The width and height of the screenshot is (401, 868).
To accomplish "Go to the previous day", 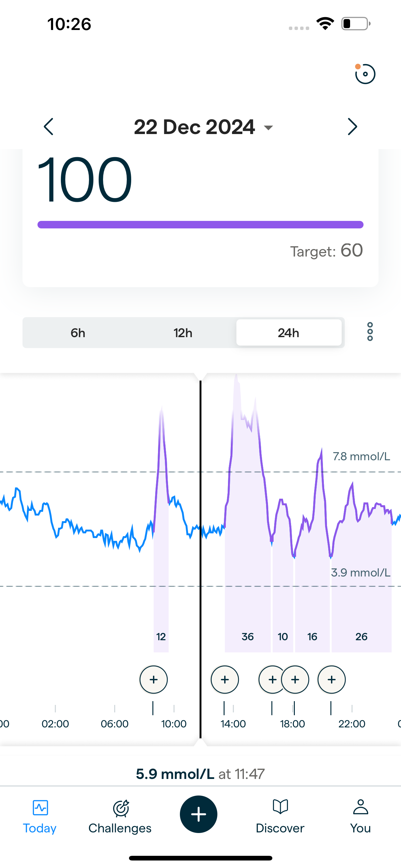I will point(49,127).
